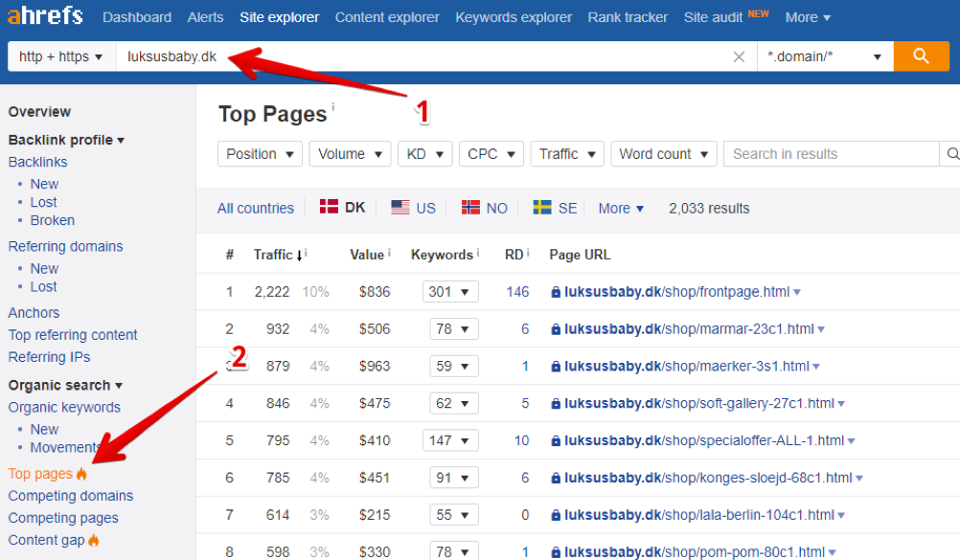The height and width of the screenshot is (560, 960).
Task: Click the Search in results field
Action: [x=830, y=154]
